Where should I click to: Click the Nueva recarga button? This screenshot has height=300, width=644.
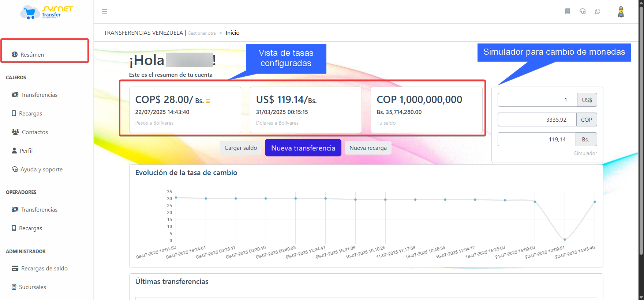pyautogui.click(x=368, y=148)
